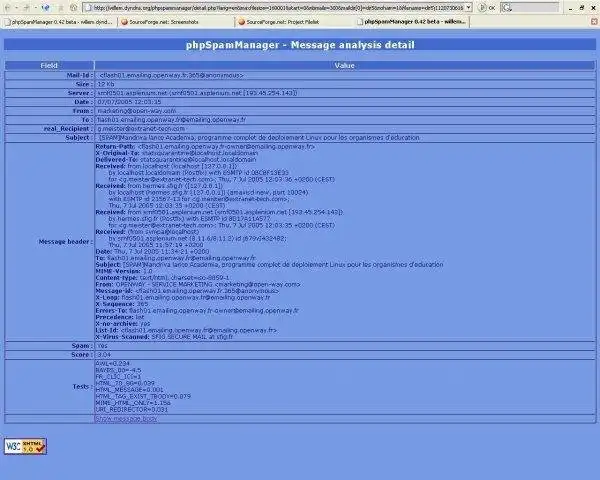600x480 pixels.
Task: Click the X-Loop header line
Action: 183,297
